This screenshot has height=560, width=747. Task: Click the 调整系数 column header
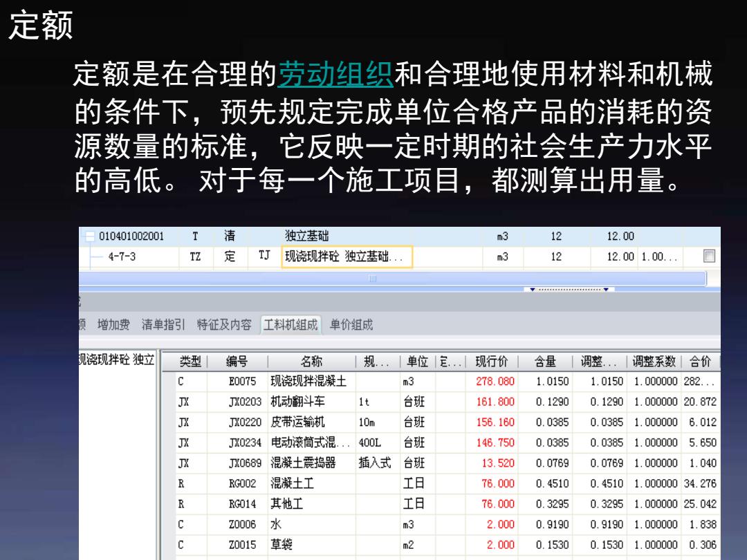(654, 362)
